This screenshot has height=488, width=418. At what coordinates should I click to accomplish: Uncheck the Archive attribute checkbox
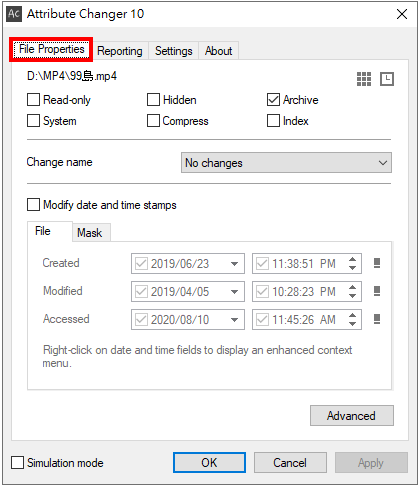pos(273,100)
